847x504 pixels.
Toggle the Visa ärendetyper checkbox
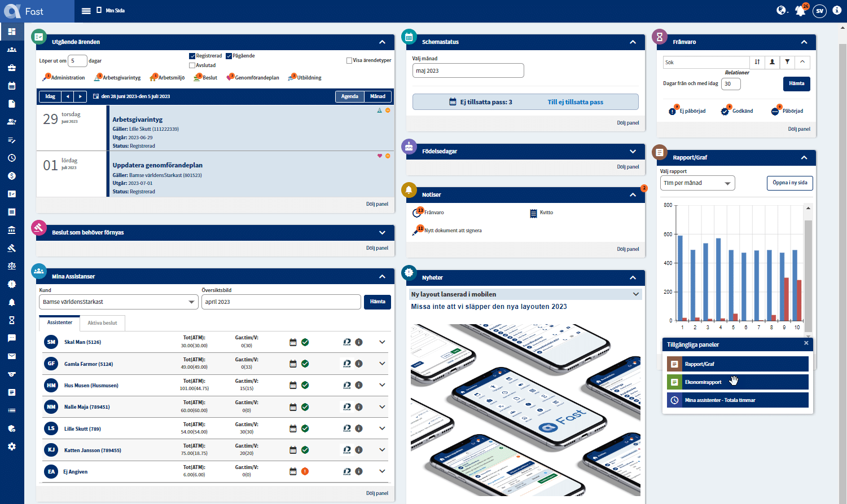pos(349,60)
